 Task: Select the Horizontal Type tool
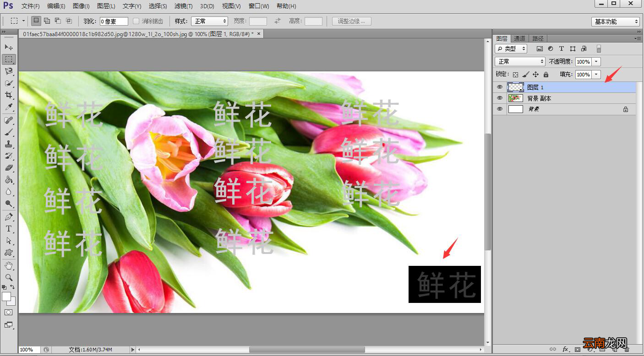point(9,229)
